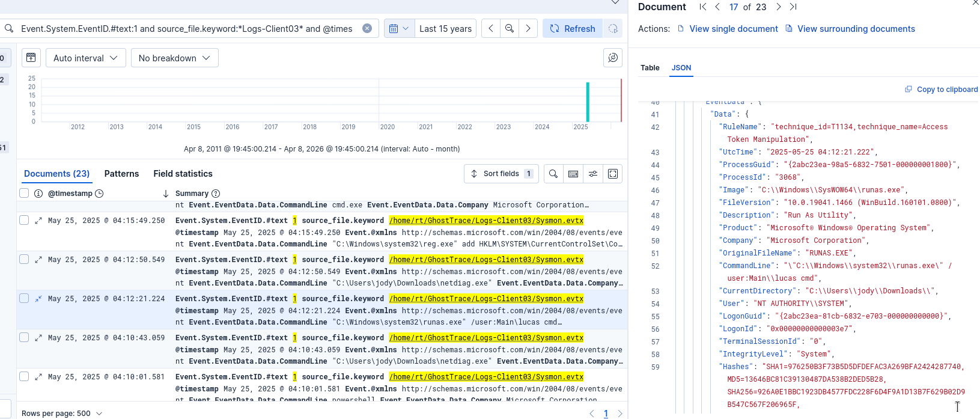This screenshot has height=419, width=980.
Task: Go to next results page arrow
Action: [x=620, y=414]
